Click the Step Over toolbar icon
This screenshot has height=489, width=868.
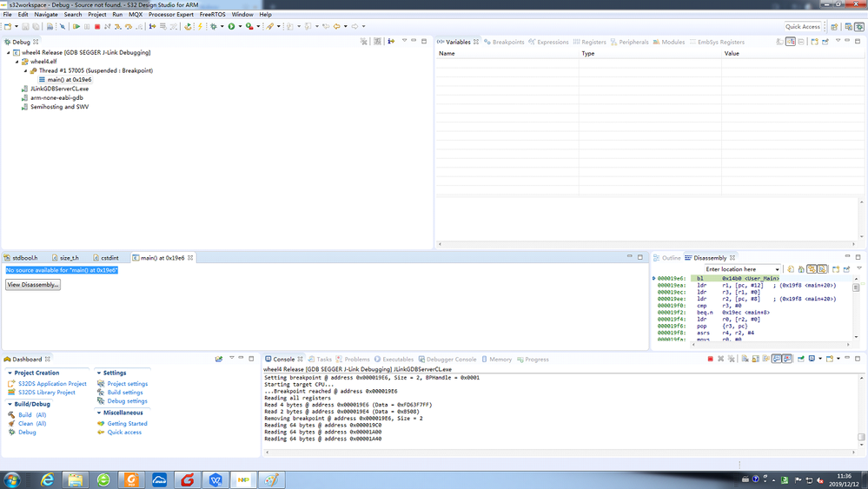pyautogui.click(x=129, y=26)
